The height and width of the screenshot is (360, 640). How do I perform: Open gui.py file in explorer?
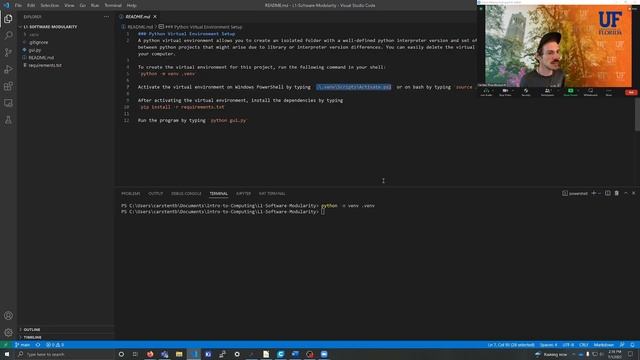[x=35, y=50]
